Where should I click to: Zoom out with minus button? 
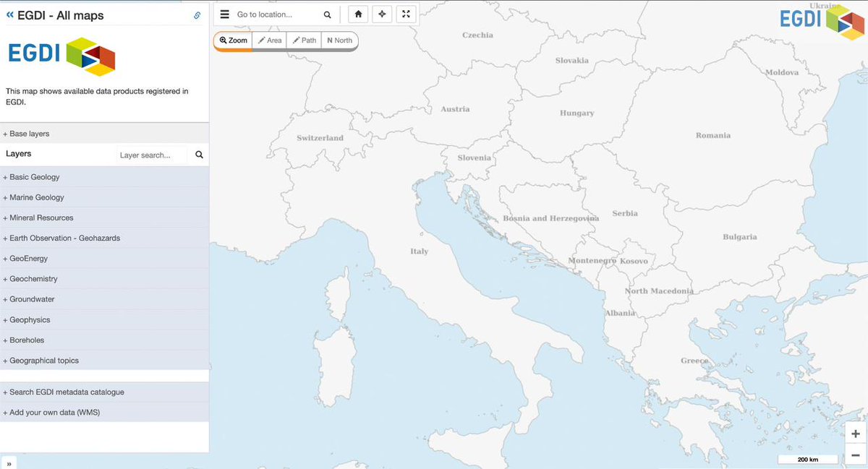[x=856, y=455]
